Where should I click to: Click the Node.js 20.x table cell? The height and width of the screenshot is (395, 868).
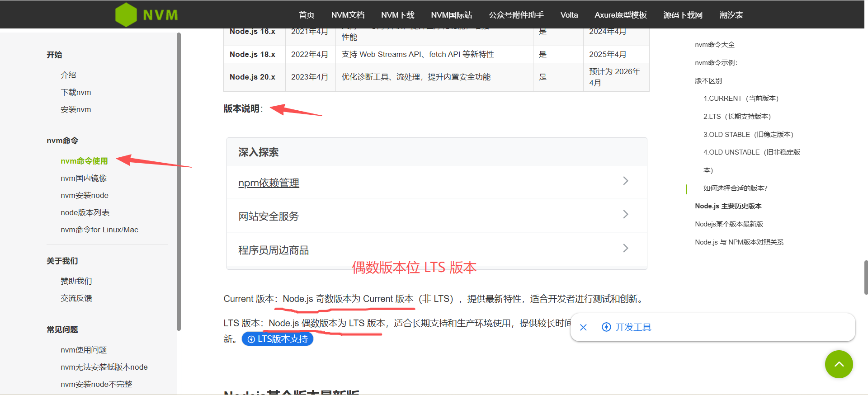point(254,77)
